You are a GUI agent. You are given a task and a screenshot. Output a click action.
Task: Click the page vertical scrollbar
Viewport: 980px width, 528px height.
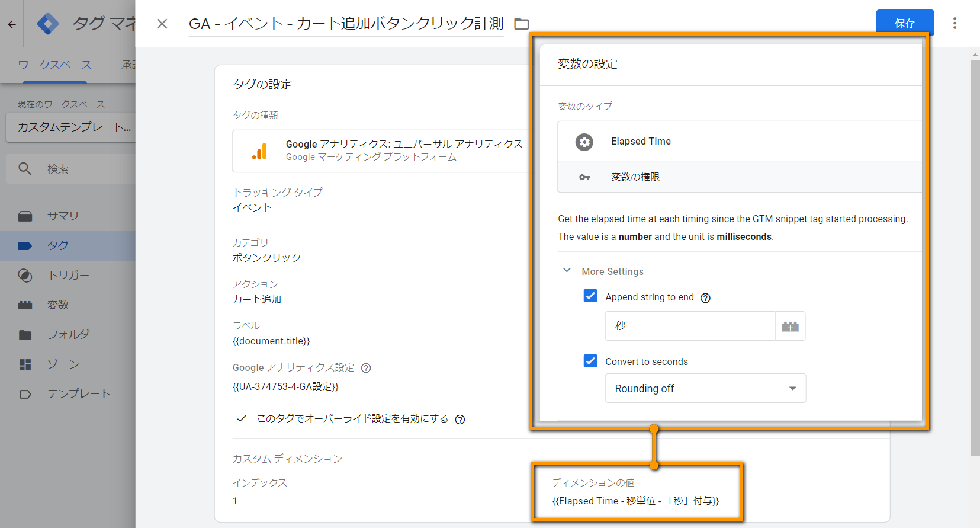point(975,258)
